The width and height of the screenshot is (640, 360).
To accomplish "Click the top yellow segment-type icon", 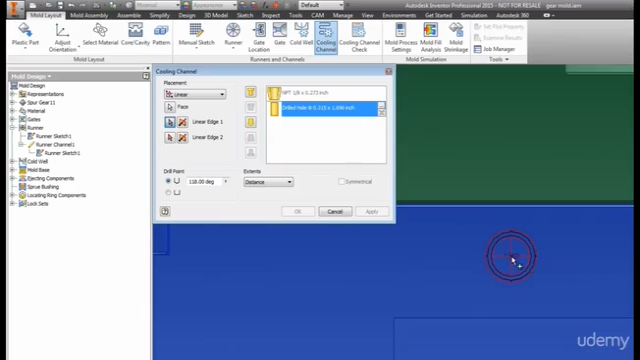I will coord(251,92).
